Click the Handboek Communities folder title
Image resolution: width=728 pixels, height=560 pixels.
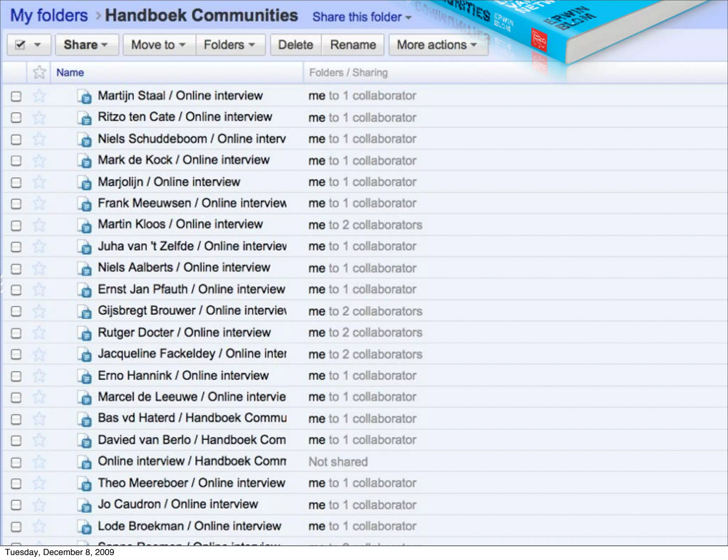click(201, 15)
